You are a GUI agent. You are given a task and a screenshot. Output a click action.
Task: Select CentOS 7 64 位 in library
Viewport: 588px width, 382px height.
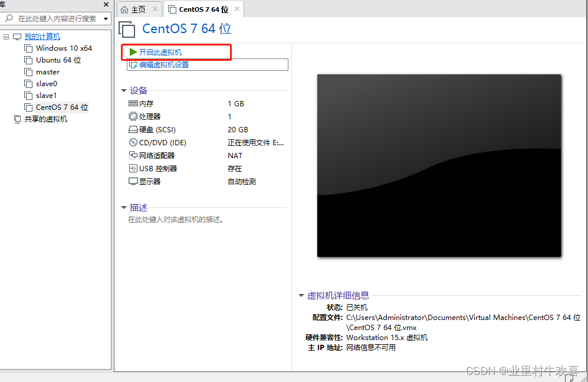(62, 107)
